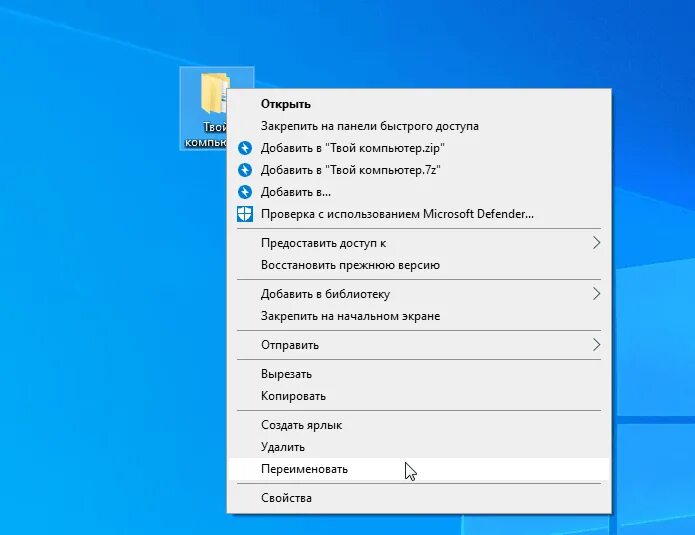Expand the arrow next to "Предоставить доступ к"

(x=597, y=243)
